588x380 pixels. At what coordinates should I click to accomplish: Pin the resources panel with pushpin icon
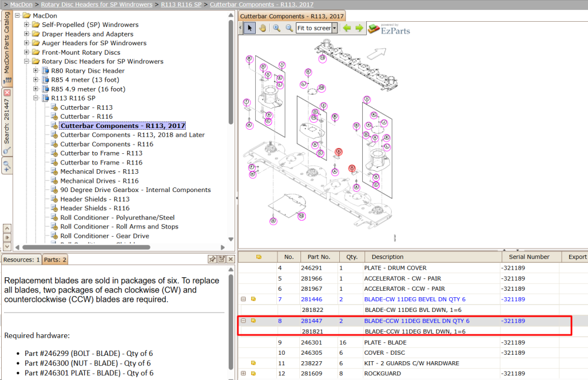pyautogui.click(x=212, y=260)
